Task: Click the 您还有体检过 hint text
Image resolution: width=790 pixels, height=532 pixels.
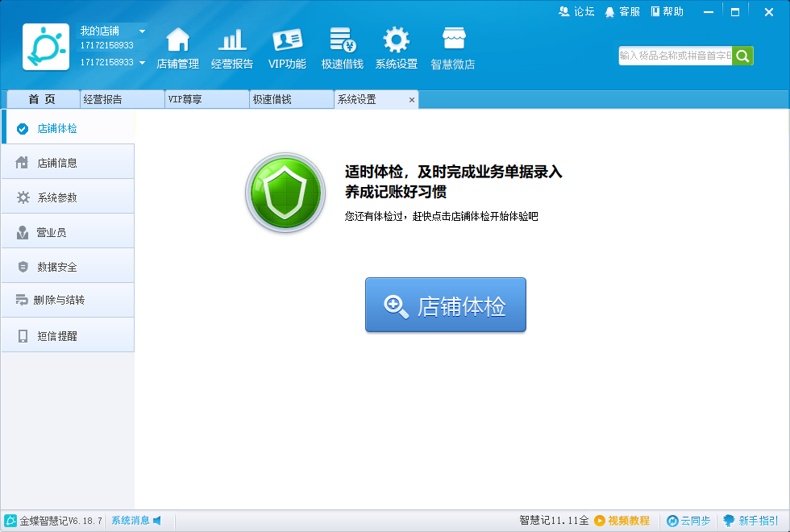Action: 441,216
